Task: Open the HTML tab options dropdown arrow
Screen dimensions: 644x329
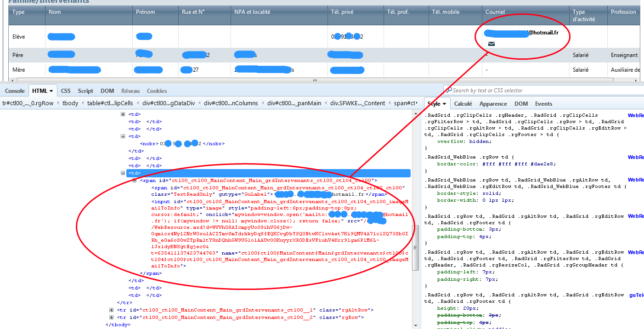Action: [51, 91]
